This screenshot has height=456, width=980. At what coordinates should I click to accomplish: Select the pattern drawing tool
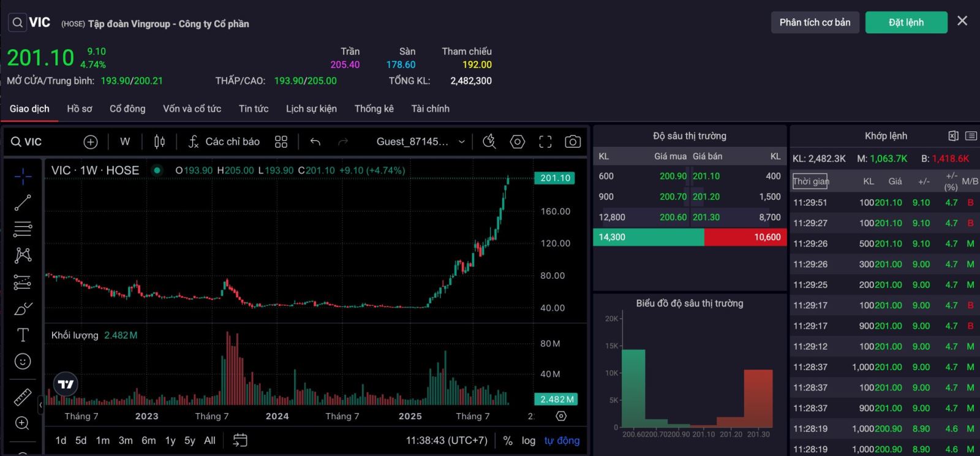click(23, 255)
